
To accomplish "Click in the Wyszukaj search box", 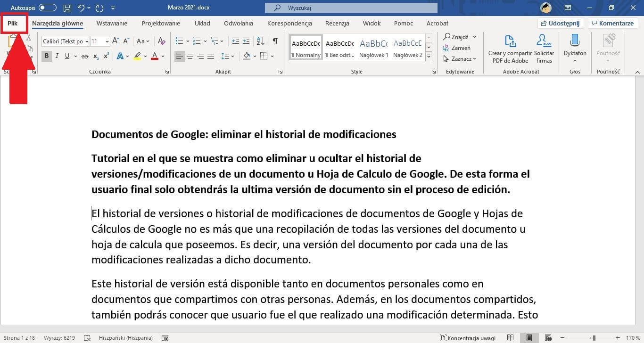I will tap(351, 8).
